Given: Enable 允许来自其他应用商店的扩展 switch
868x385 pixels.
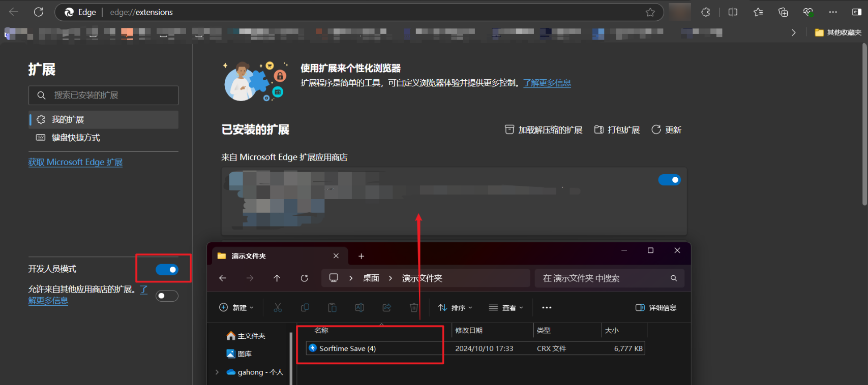Looking at the screenshot, I should click(167, 296).
